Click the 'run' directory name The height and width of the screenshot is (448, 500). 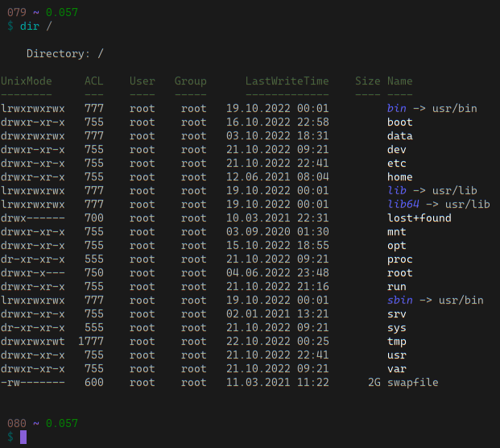pyautogui.click(x=397, y=287)
